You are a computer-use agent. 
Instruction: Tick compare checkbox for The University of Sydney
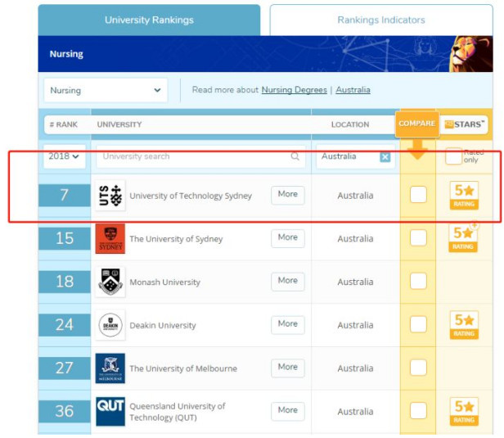tap(418, 237)
